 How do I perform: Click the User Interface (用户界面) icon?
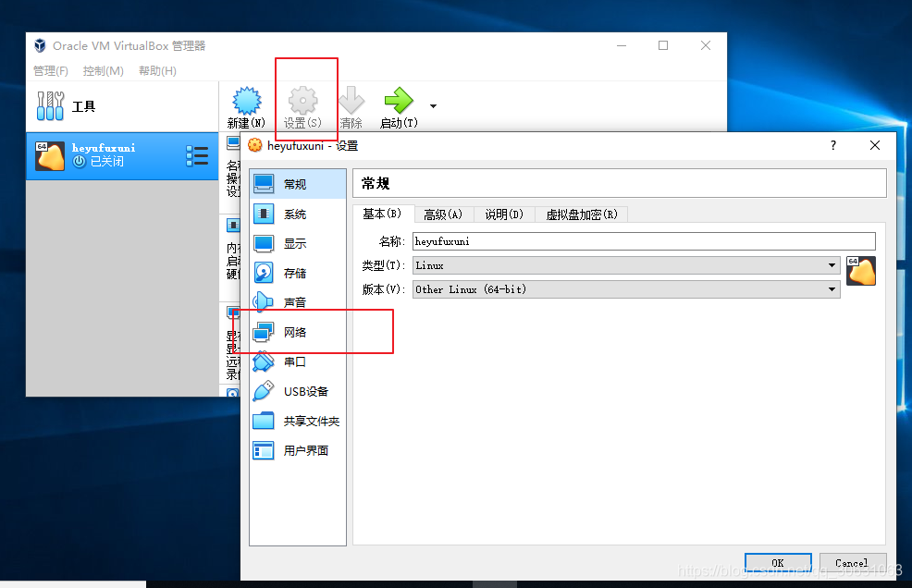(264, 450)
